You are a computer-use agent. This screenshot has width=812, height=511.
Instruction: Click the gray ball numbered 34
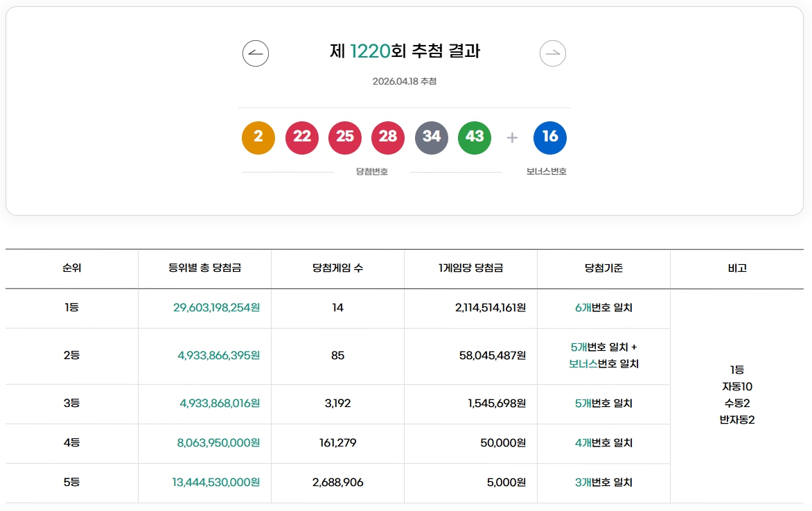[x=431, y=137]
